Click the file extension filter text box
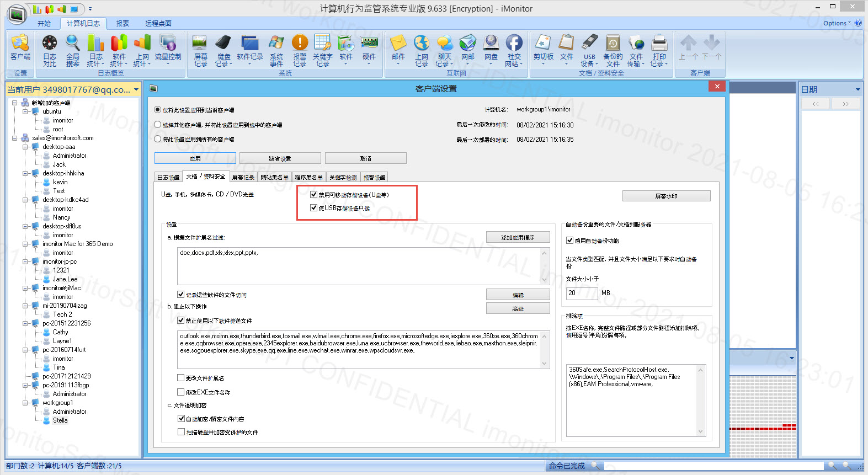Viewport: 868px width, 475px height. (x=364, y=265)
